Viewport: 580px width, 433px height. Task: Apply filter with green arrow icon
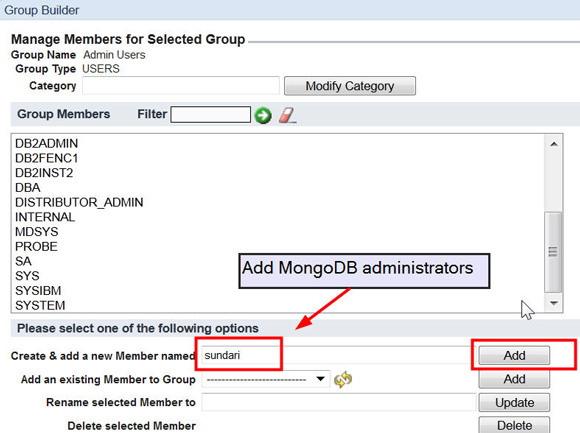coord(263,115)
